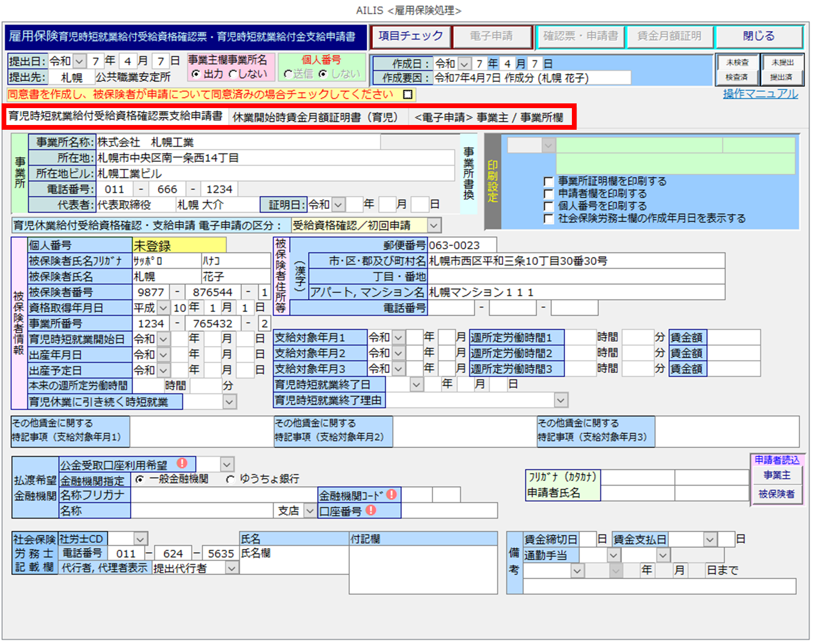Viewport: 813px width, 644px height.
Task: Click warning icon beside 公金受取口座利用希望
Action: point(182,463)
